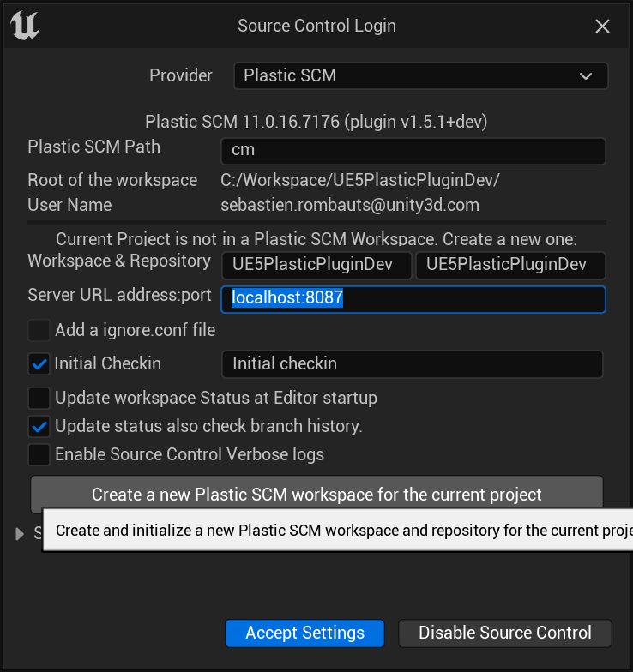Enable the Add a ignore.conf file checkbox

(39, 331)
